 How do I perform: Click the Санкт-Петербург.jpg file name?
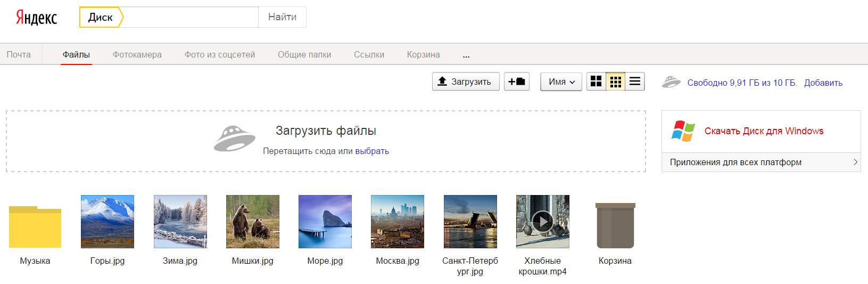tap(470, 266)
